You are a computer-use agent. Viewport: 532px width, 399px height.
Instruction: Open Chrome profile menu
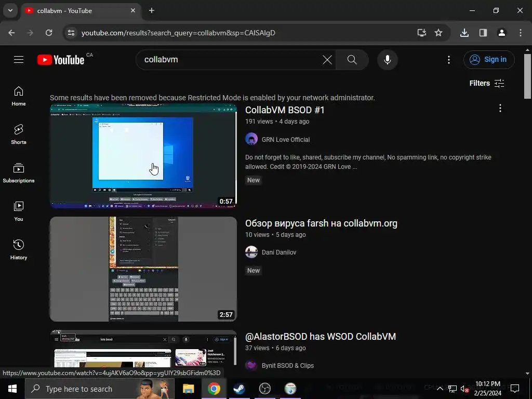(x=501, y=33)
